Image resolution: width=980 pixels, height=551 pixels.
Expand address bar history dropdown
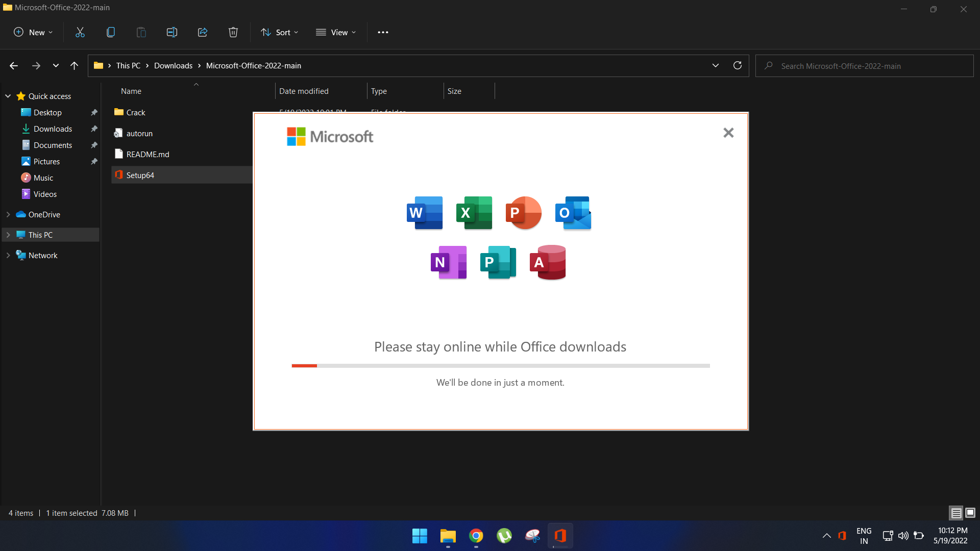(x=716, y=65)
